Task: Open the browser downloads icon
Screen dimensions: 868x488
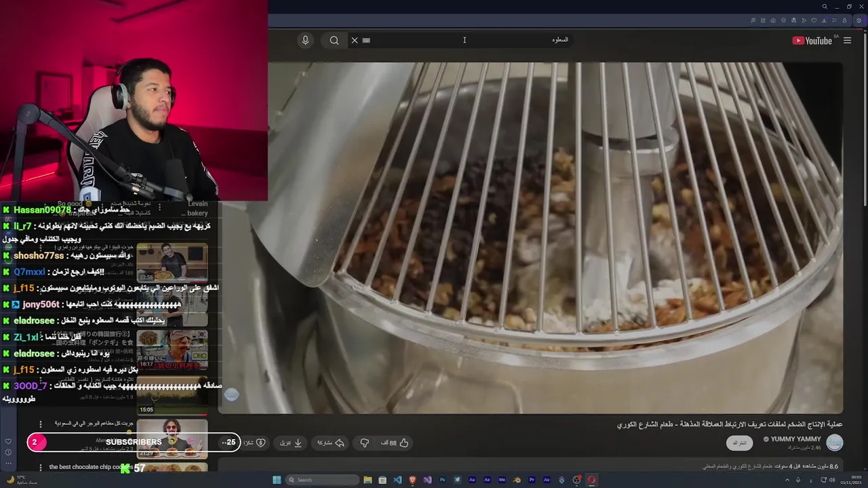Action: pyautogui.click(x=825, y=20)
